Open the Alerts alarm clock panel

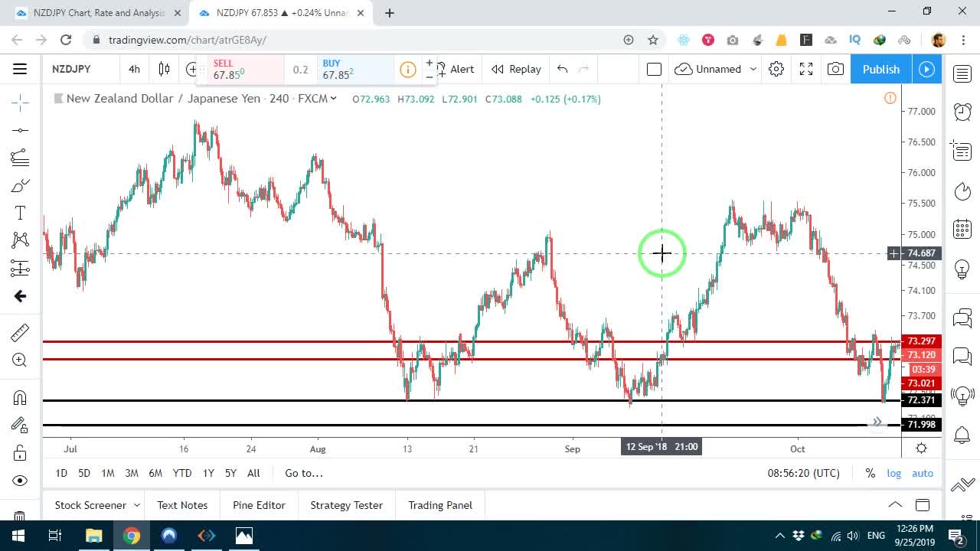coord(962,112)
